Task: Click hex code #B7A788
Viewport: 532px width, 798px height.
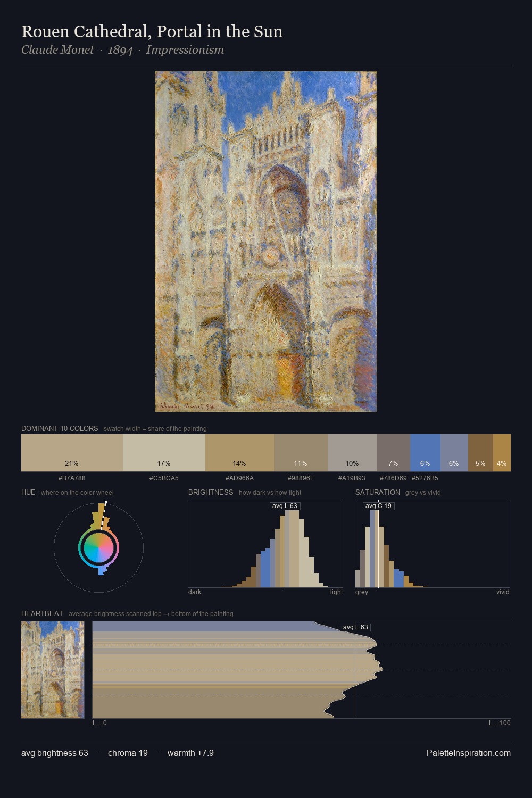Action: (72, 478)
